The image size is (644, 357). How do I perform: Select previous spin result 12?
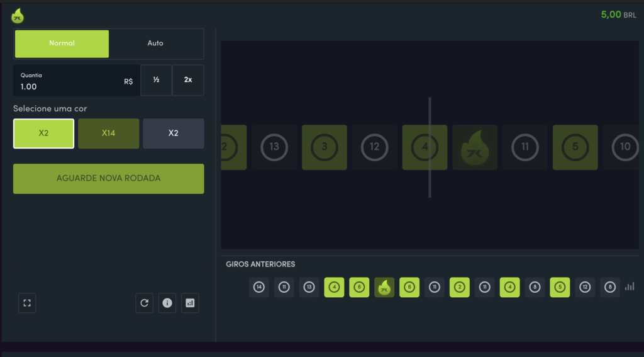tap(585, 287)
